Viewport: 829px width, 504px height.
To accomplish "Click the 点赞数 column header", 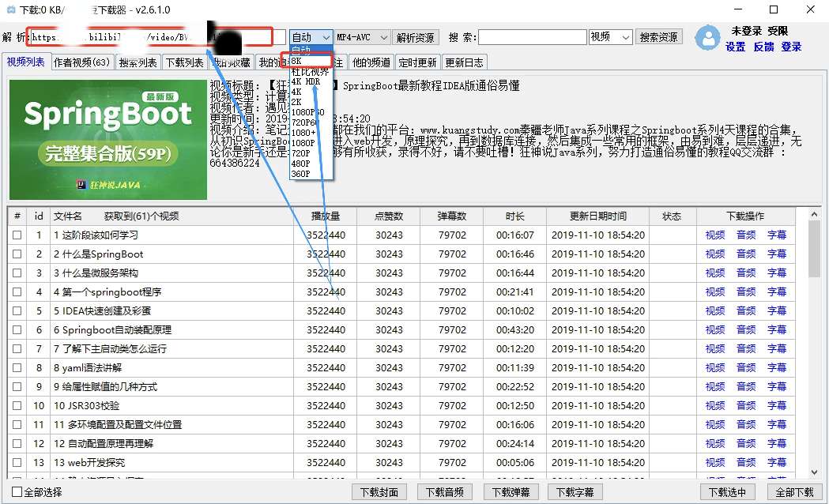I will (389, 216).
